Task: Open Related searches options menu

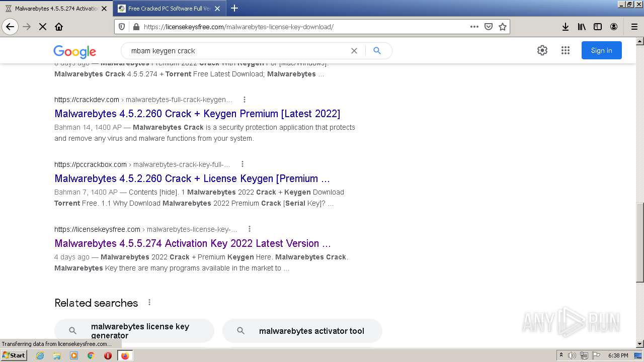Action: click(149, 302)
